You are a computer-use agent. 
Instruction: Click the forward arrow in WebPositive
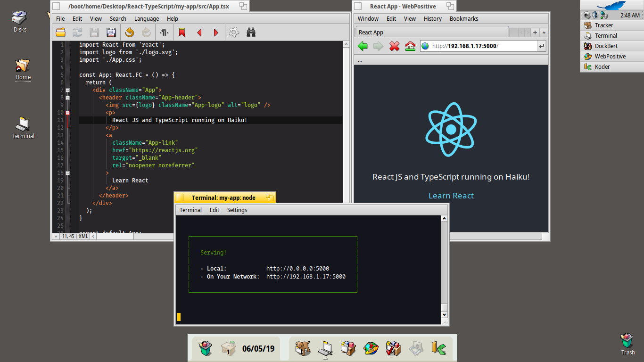click(378, 46)
